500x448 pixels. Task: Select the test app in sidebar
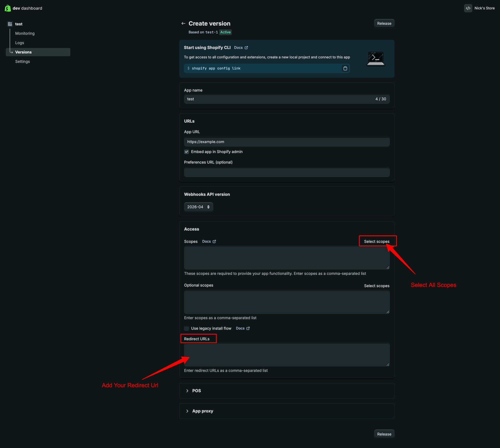pos(19,24)
